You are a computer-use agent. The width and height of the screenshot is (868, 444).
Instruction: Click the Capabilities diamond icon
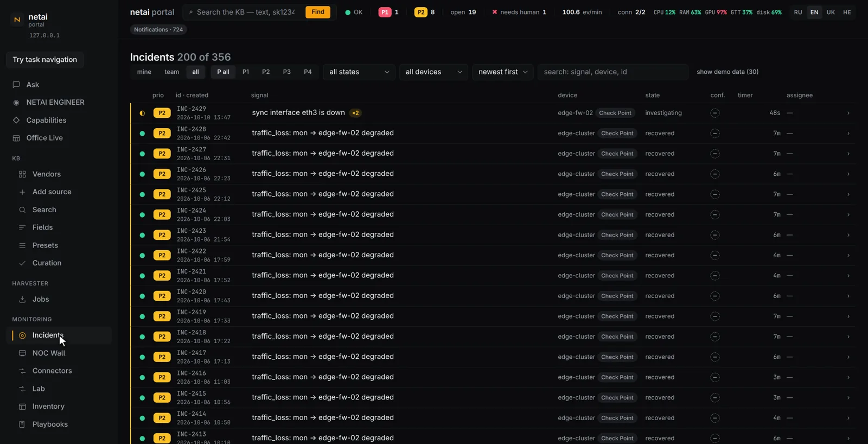click(16, 120)
